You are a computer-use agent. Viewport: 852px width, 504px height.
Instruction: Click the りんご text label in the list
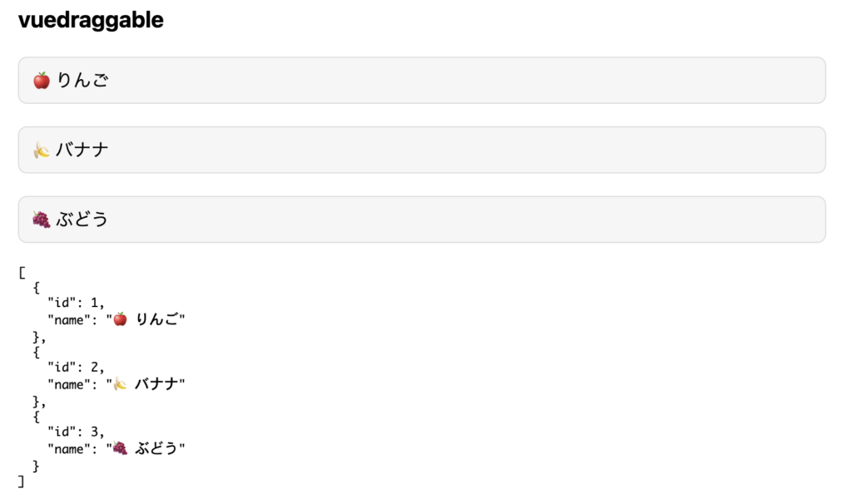(82, 81)
